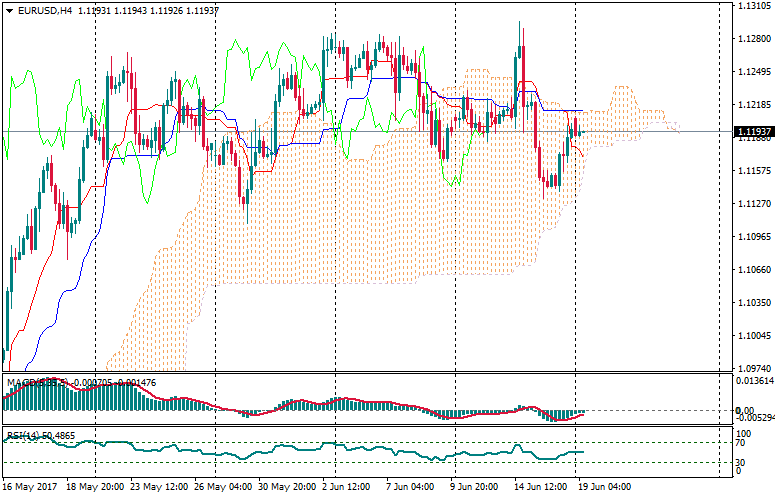Click the 23 May 12:00 time label
The image size is (775, 498).
pos(160,487)
